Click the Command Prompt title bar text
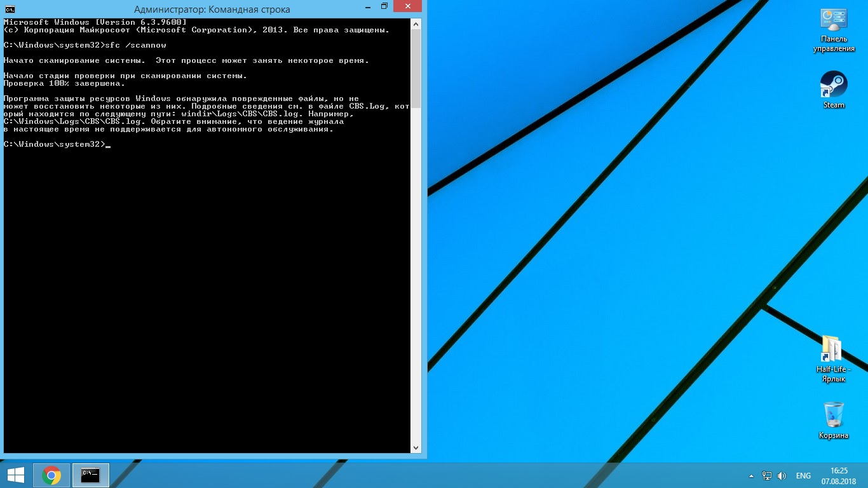Viewport: 868px width, 488px height. [212, 10]
